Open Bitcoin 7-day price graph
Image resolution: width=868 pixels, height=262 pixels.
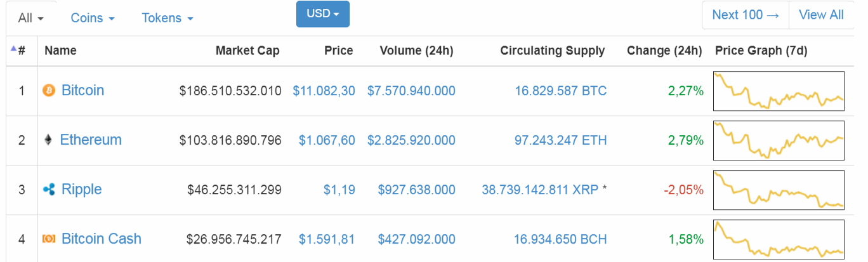(x=779, y=91)
